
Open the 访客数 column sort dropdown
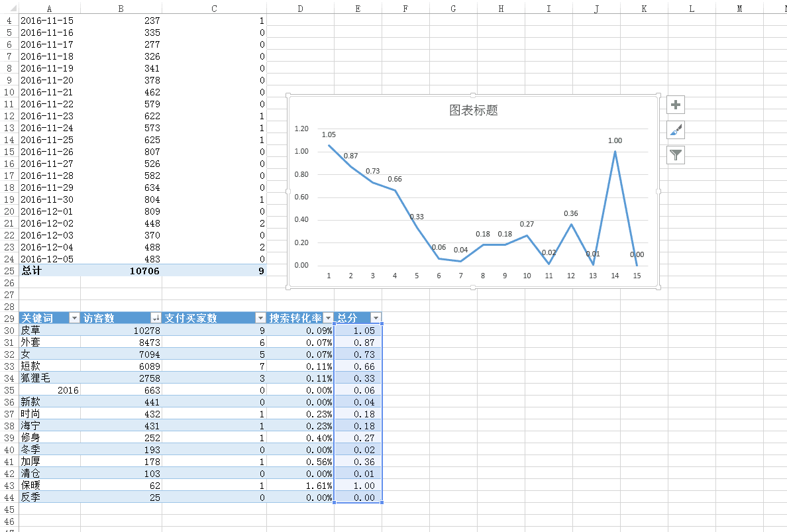coord(156,318)
